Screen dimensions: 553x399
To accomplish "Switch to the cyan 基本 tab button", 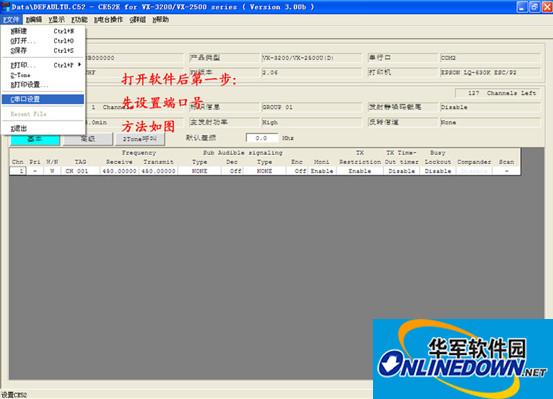I will (35, 139).
